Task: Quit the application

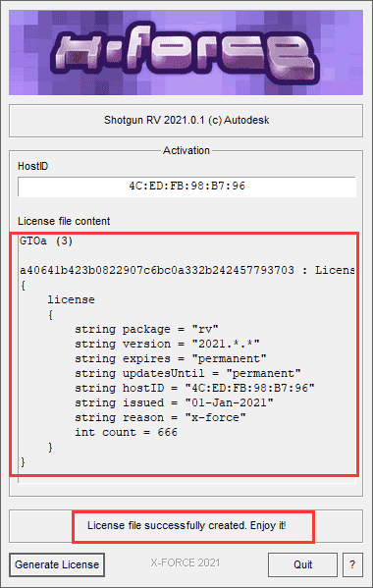Action: point(302,564)
